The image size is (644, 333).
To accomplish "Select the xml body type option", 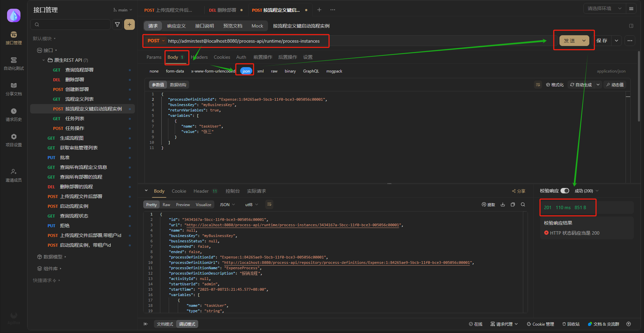I will [260, 71].
